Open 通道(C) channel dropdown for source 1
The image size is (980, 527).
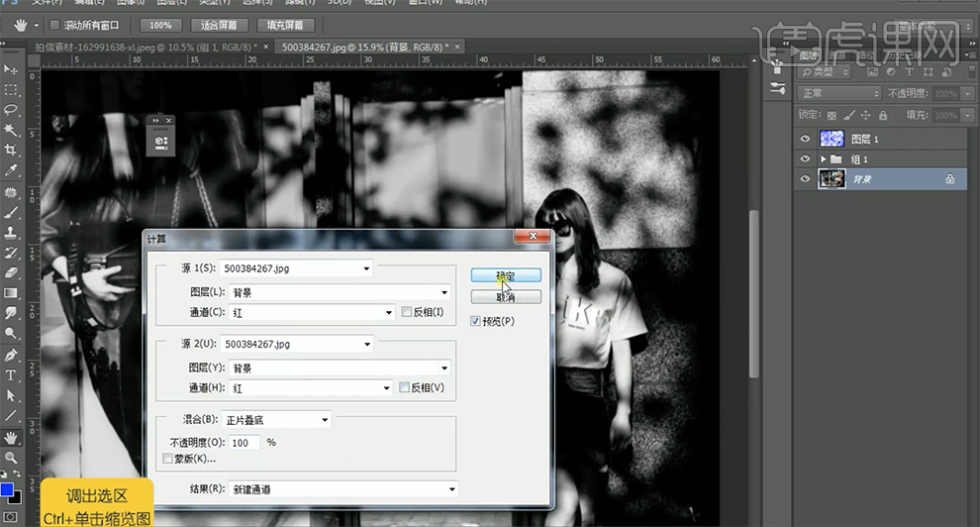pos(311,312)
